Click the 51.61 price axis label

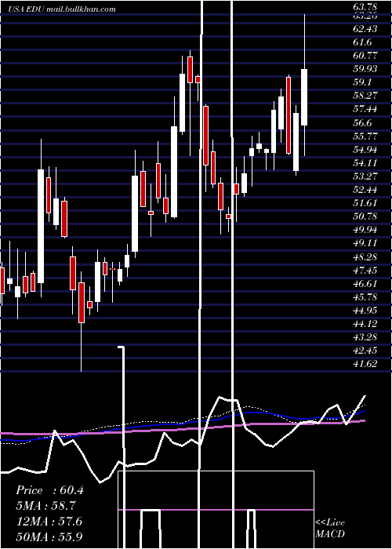tap(365, 203)
